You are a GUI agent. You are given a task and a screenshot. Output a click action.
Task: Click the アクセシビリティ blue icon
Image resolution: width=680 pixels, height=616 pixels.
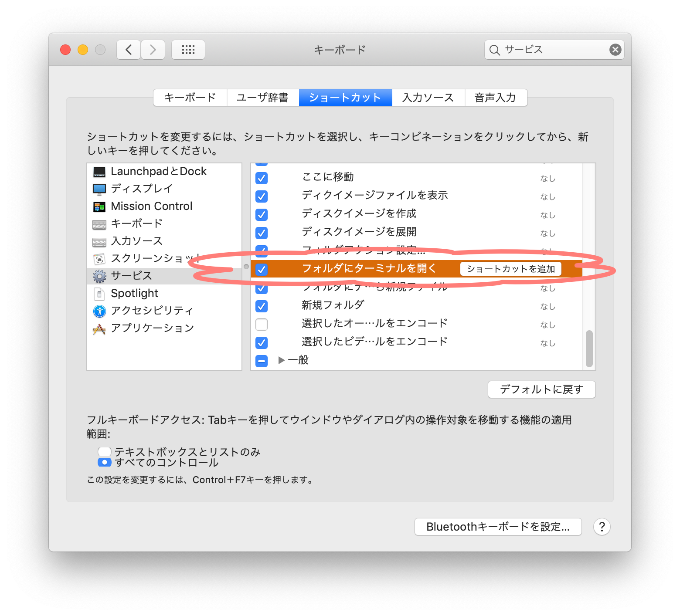pyautogui.click(x=99, y=311)
